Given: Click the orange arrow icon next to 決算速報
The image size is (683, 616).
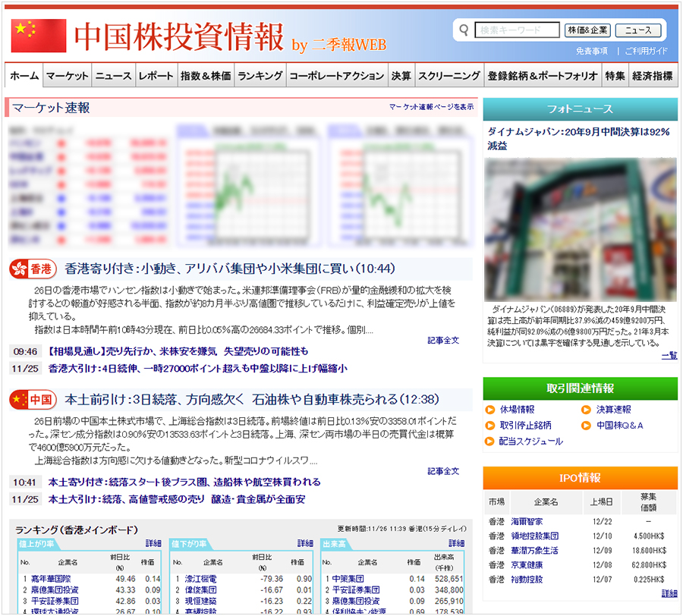Looking at the screenshot, I should (x=586, y=410).
